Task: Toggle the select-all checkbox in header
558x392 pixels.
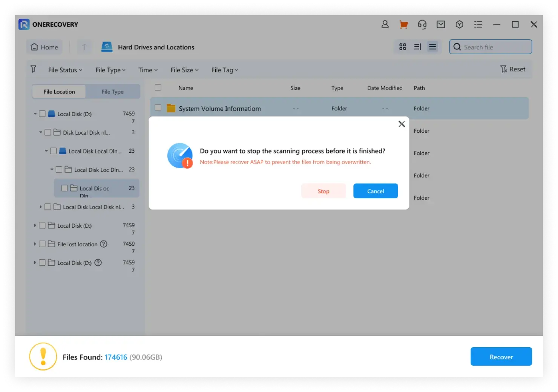Action: pos(158,88)
